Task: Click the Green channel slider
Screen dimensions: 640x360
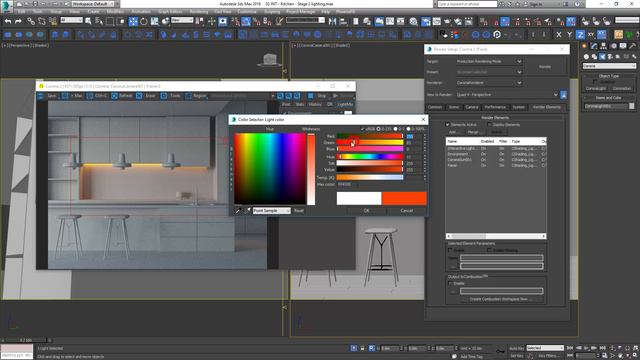Action: (370, 142)
